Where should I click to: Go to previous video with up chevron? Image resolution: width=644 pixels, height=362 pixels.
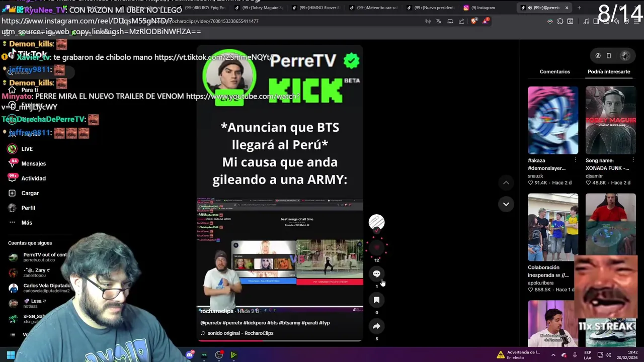pos(506,183)
